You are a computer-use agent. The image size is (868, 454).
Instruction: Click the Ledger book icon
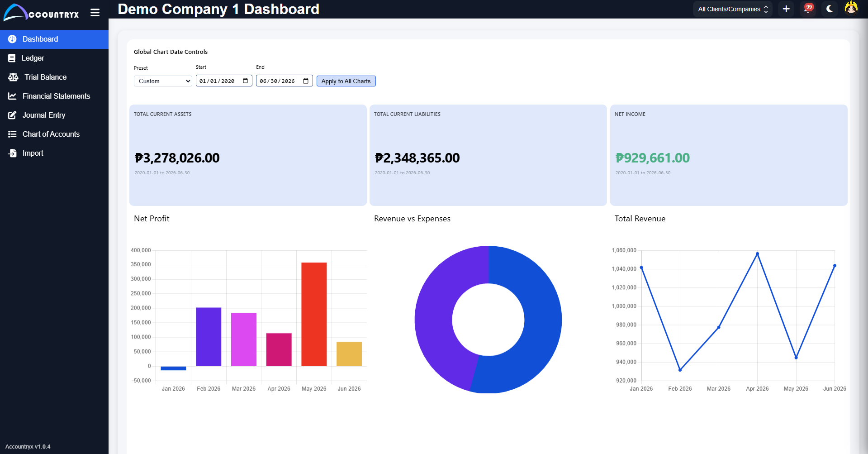(12, 58)
